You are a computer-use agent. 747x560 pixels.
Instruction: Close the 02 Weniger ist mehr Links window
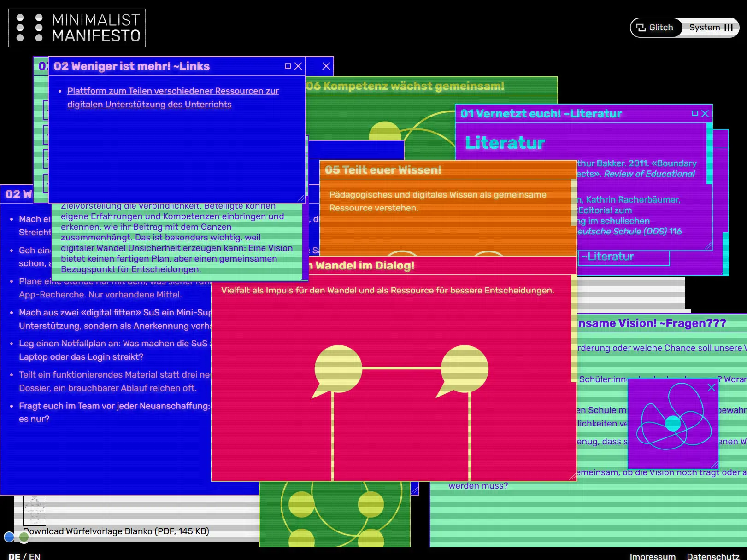click(298, 66)
